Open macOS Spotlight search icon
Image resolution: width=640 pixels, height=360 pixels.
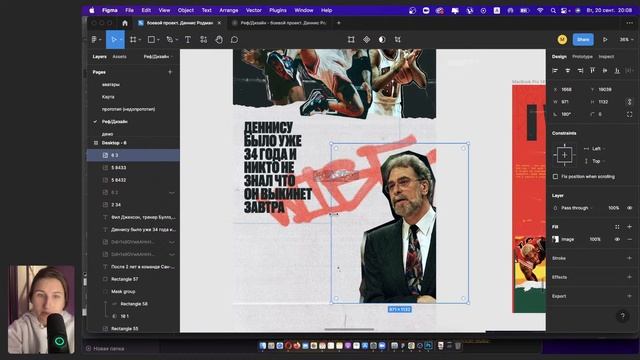tap(553, 11)
